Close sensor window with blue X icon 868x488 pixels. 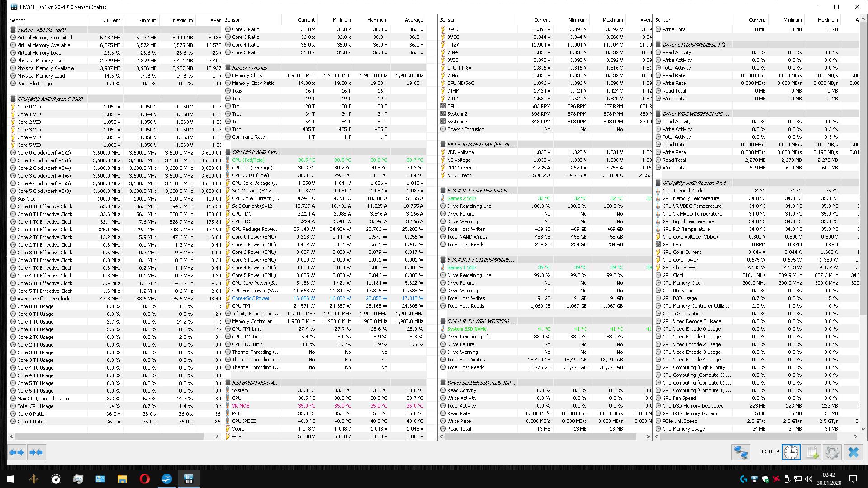[x=853, y=452]
